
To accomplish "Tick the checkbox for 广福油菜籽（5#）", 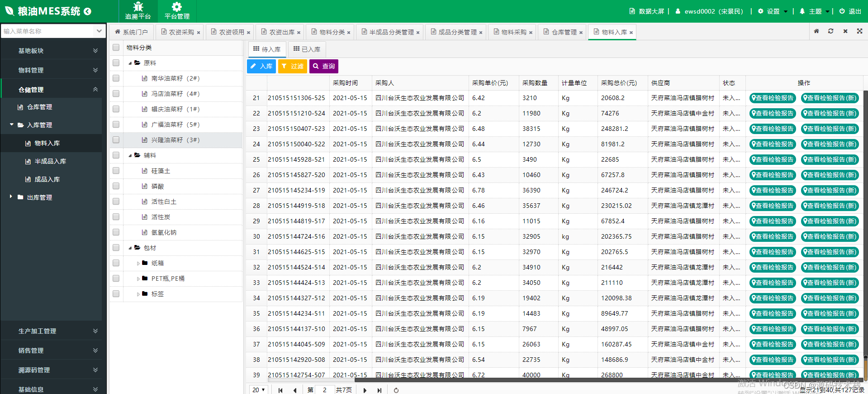I will tap(116, 125).
